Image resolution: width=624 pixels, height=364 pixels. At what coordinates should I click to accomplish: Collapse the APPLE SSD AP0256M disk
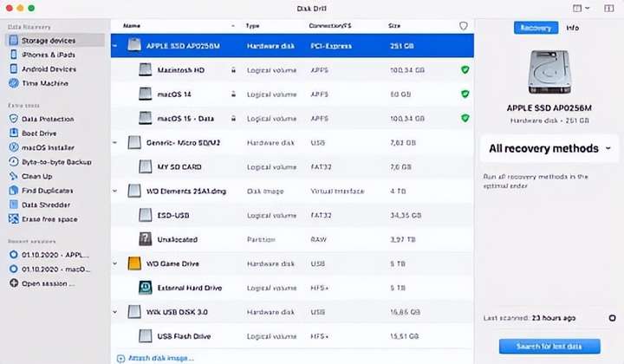[115, 46]
